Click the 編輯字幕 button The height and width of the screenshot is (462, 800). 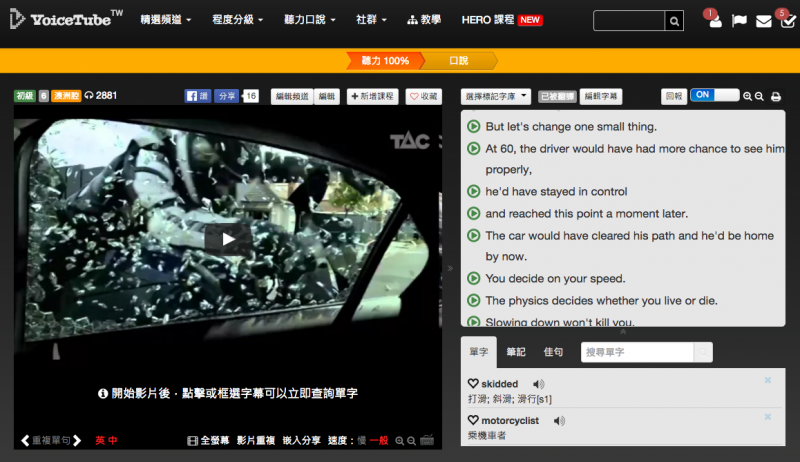click(602, 97)
